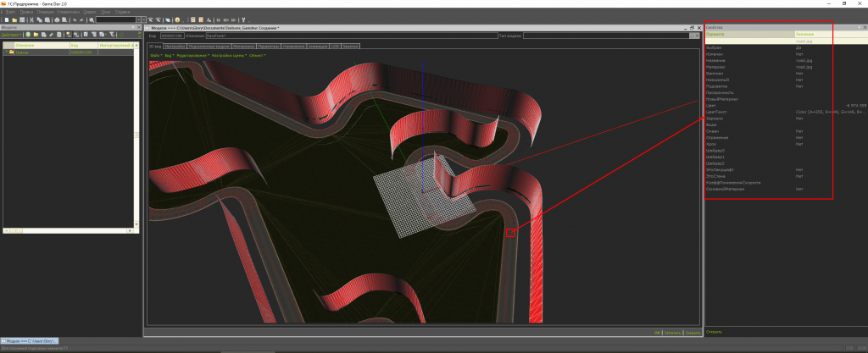
Task: Click the M+ memory add button
Action: pyautogui.click(x=225, y=19)
